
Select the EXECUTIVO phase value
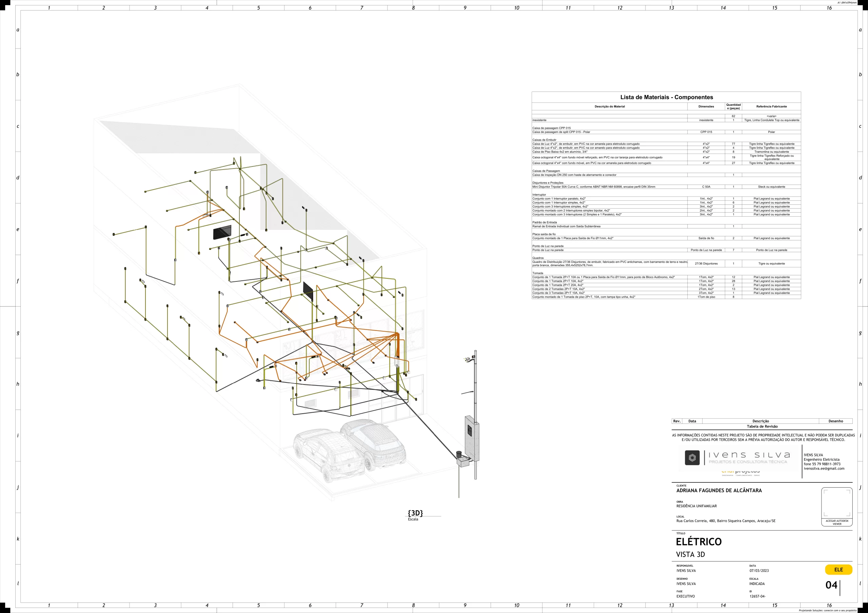click(685, 596)
